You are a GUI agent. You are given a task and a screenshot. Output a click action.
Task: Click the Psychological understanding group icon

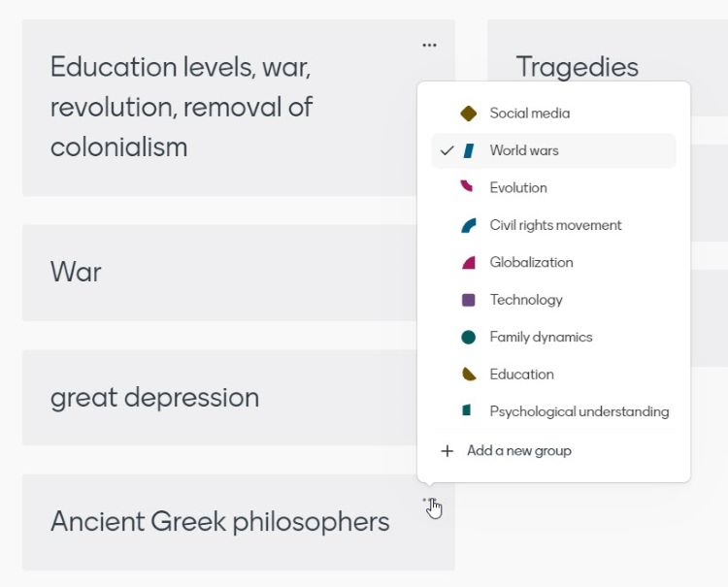pyautogui.click(x=468, y=411)
